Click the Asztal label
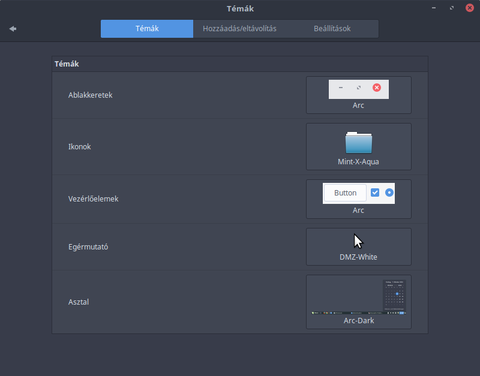The height and width of the screenshot is (376, 480). (79, 302)
